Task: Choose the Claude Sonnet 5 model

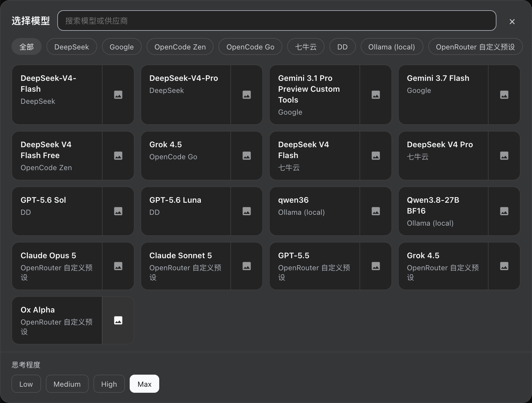Action: [x=186, y=266]
